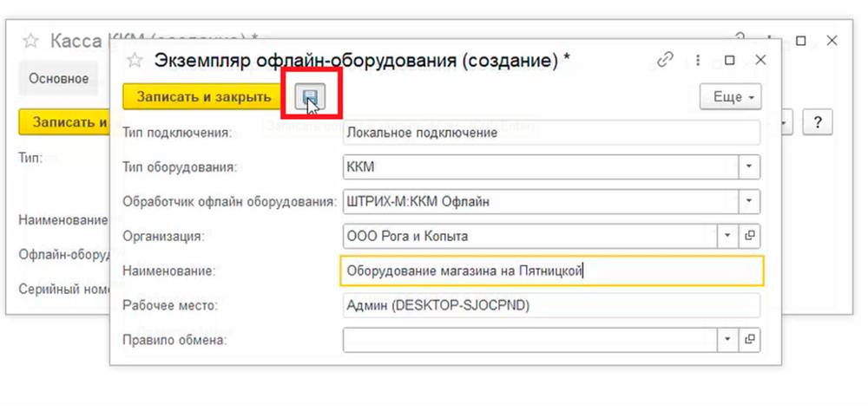This screenshot has width=868, height=411.
Task: Click the save (diskette) icon in the dialog
Action: pyautogui.click(x=310, y=96)
